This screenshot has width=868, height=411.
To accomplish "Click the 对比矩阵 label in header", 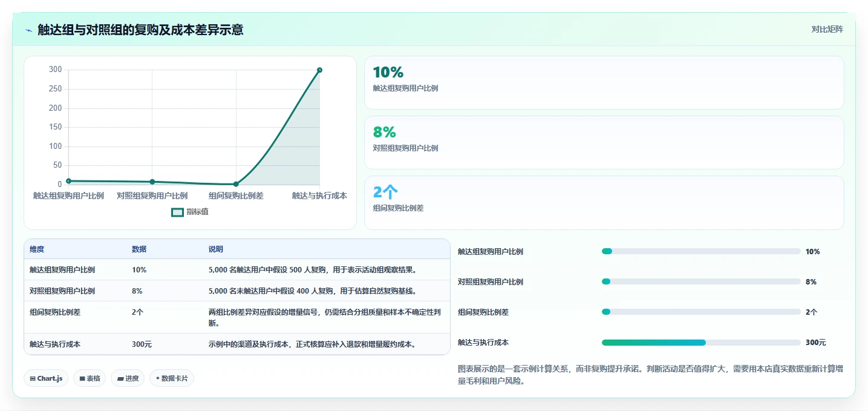I will pyautogui.click(x=827, y=29).
